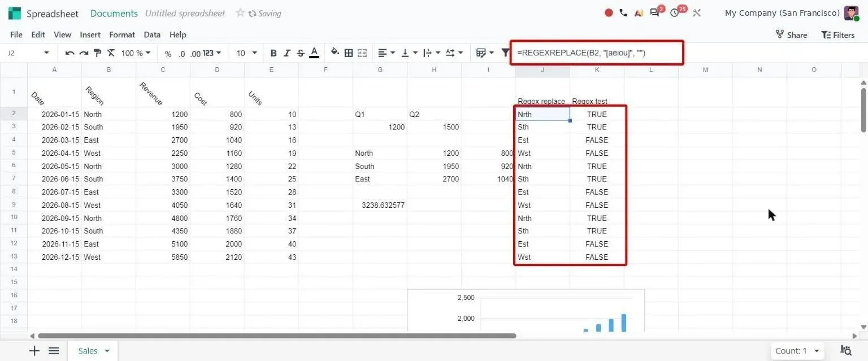
Task: Open the zoom 100 % dropdown
Action: click(136, 53)
